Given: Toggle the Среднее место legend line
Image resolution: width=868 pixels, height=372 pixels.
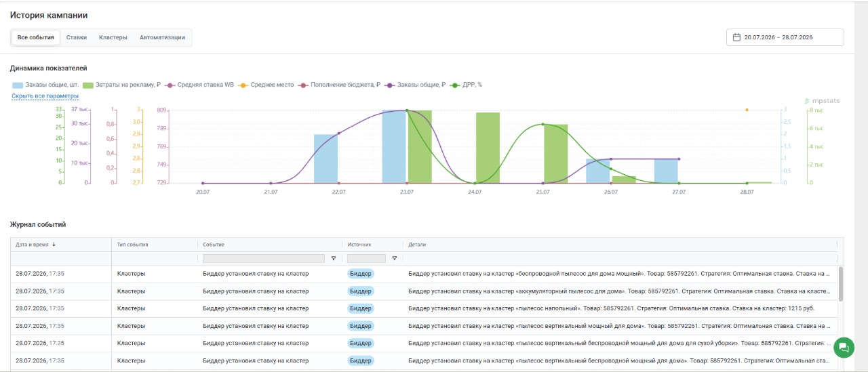Looking at the screenshot, I should pyautogui.click(x=266, y=85).
